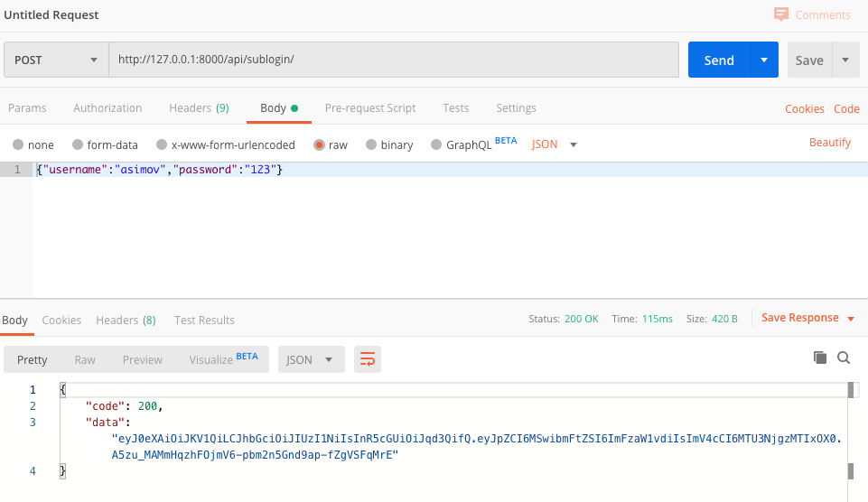This screenshot has width=868, height=502.
Task: Click the "code": 200 response line
Action: [124, 405]
